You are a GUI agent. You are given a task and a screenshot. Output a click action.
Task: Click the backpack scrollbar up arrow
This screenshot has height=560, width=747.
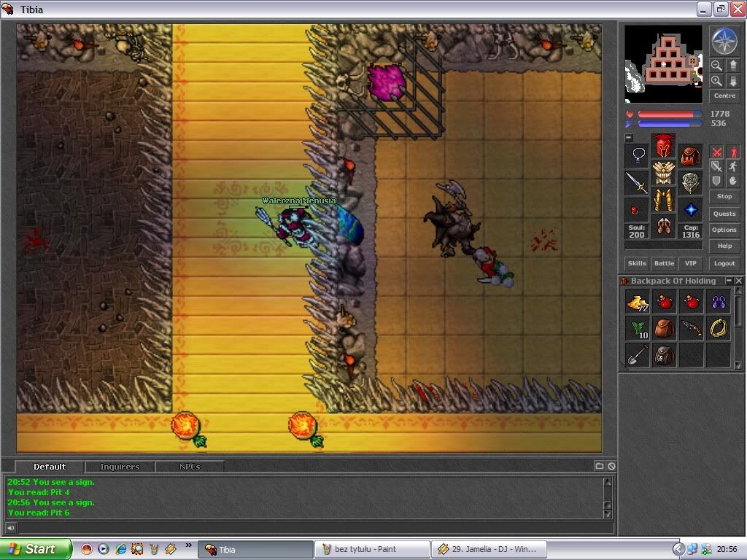pyautogui.click(x=738, y=290)
